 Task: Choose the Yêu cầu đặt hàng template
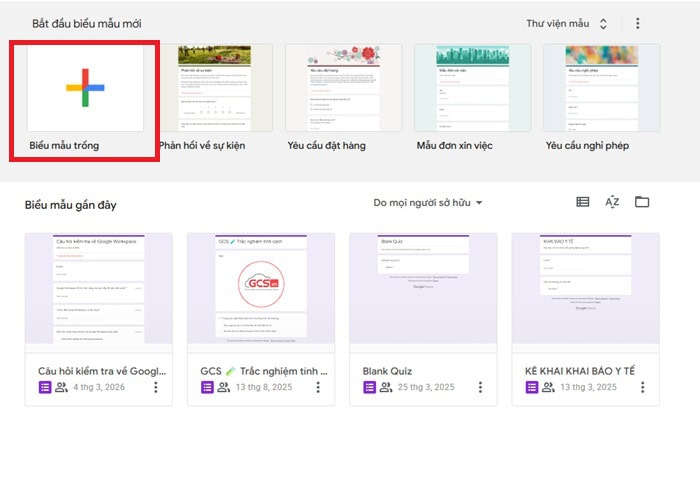(x=343, y=87)
